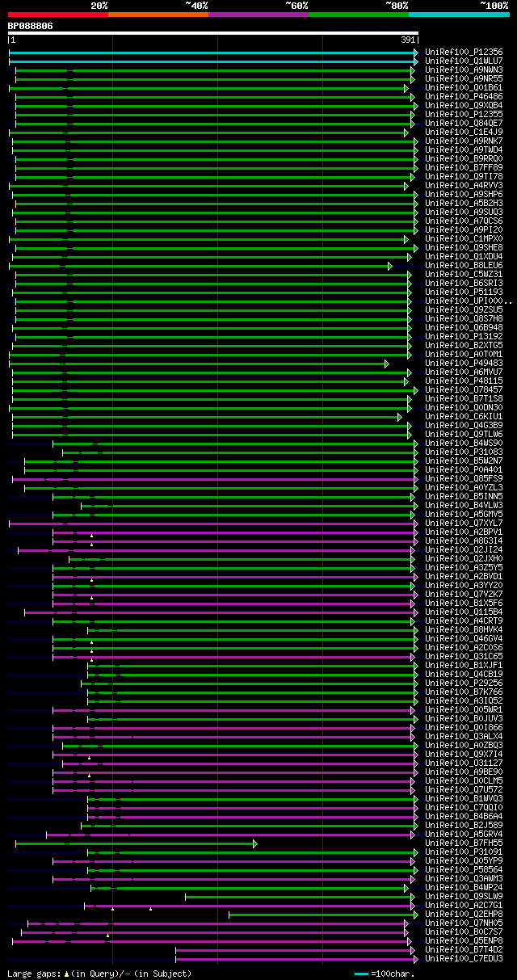The image size is (517, 980).
Task: Click the orange ~40% identity legend segment
Action: [158, 14]
